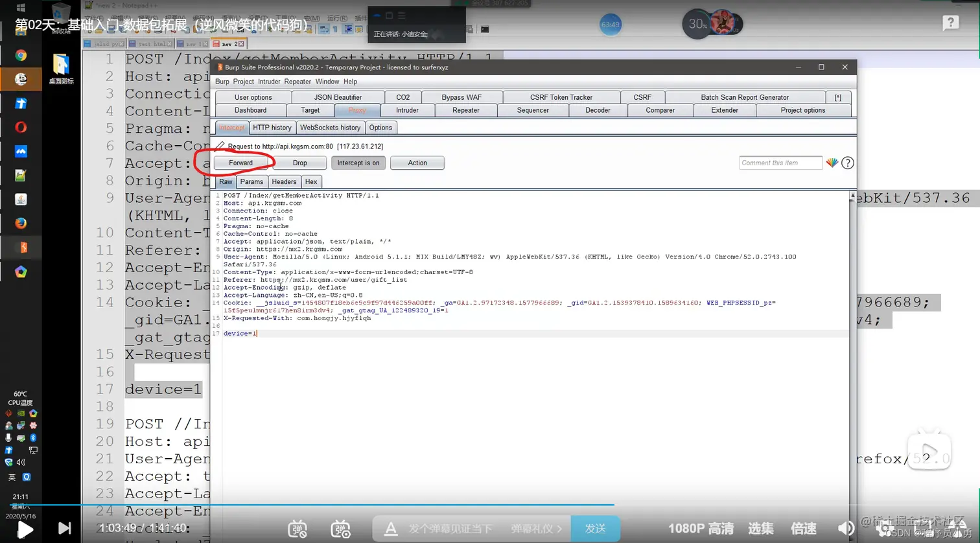Go to the Decoder tab
980x543 pixels.
coord(598,110)
